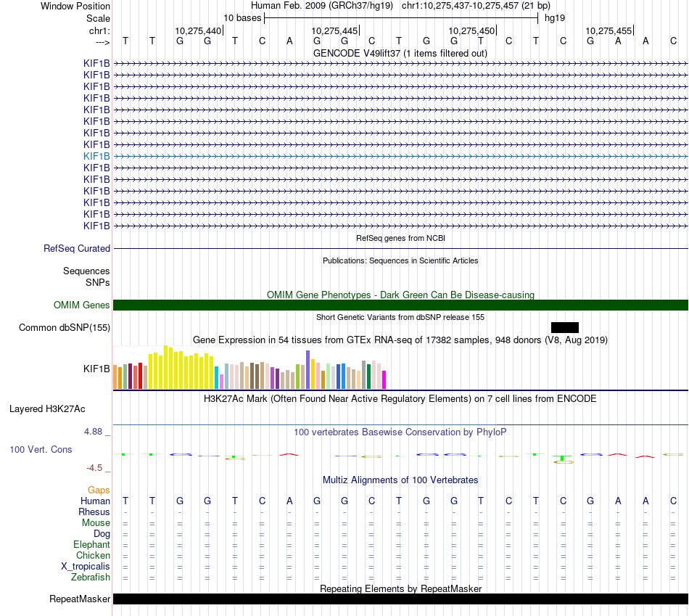Click the highlighted light-blue KIF1B transcript label

(96, 156)
